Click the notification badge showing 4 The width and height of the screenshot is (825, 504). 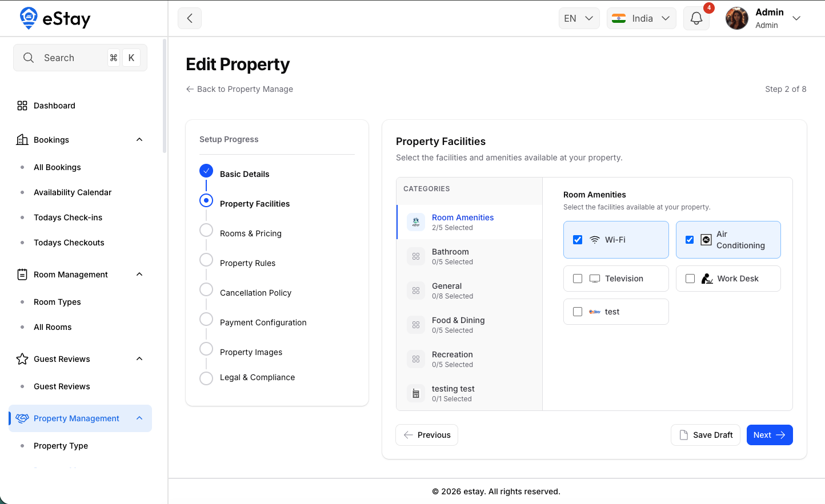coord(709,8)
